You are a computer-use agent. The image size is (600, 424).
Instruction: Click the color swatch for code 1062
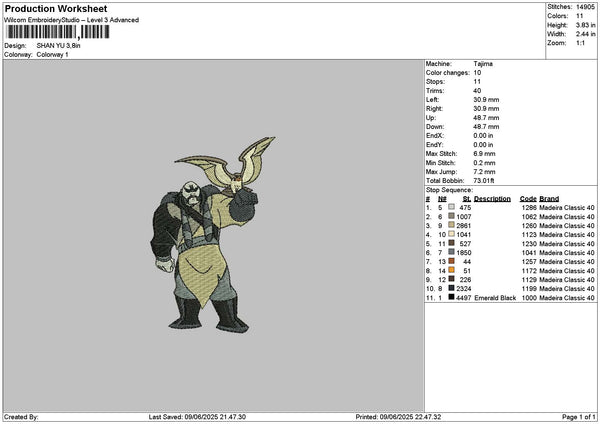452,216
